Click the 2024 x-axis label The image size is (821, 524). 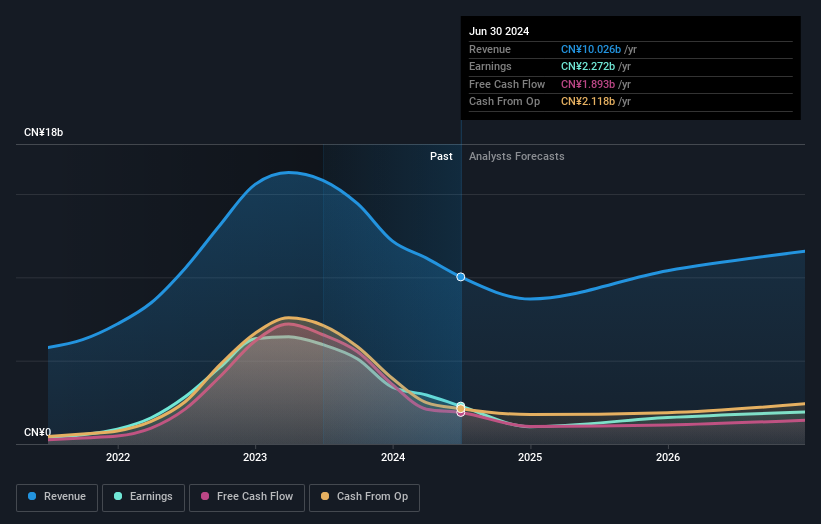click(x=393, y=457)
